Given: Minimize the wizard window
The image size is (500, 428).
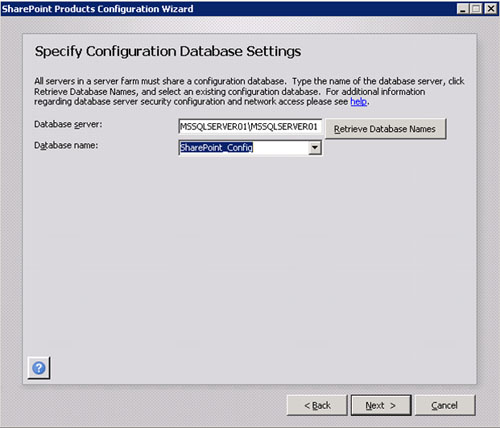Looking at the screenshot, I should click(x=462, y=9).
